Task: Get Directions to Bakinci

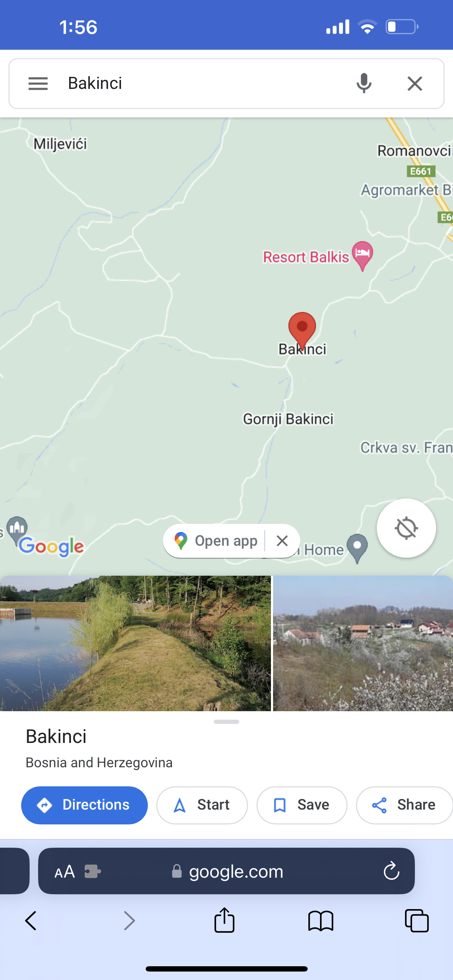Action: pos(84,805)
